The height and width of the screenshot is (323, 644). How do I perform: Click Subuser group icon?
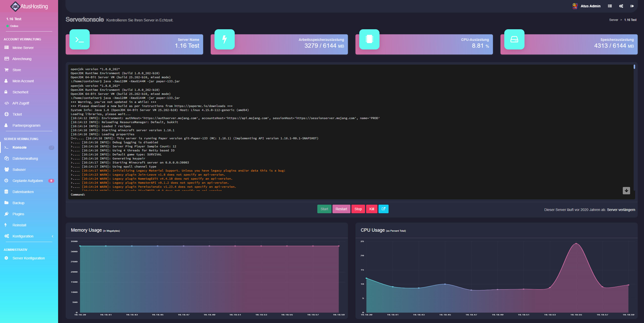point(7,170)
